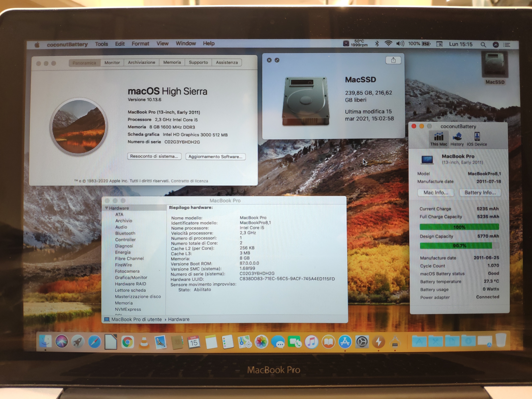Switch to iOS Device in coconutBattery

click(477, 139)
